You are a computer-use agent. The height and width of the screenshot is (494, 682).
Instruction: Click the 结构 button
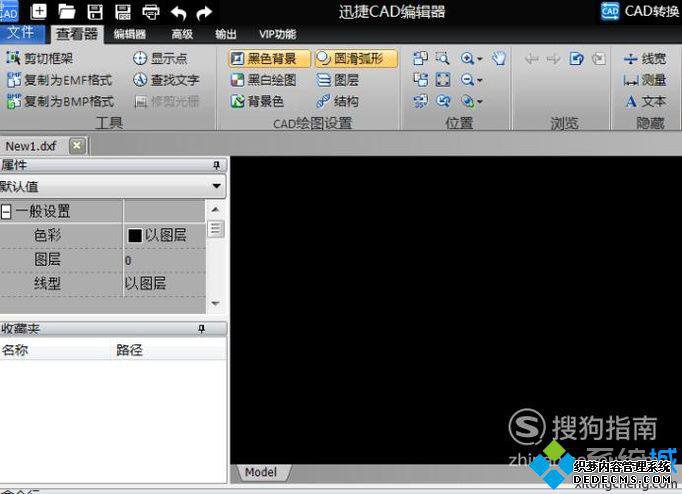tap(338, 101)
